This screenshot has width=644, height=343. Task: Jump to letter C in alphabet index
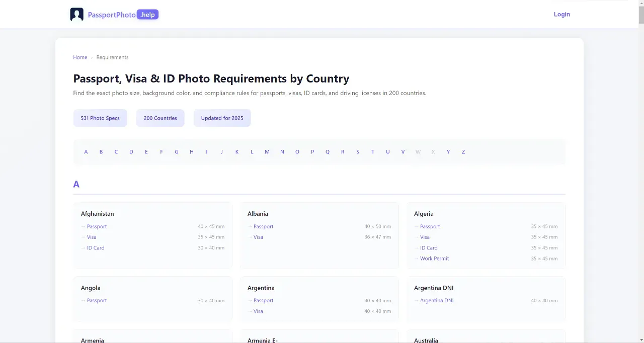pos(116,152)
